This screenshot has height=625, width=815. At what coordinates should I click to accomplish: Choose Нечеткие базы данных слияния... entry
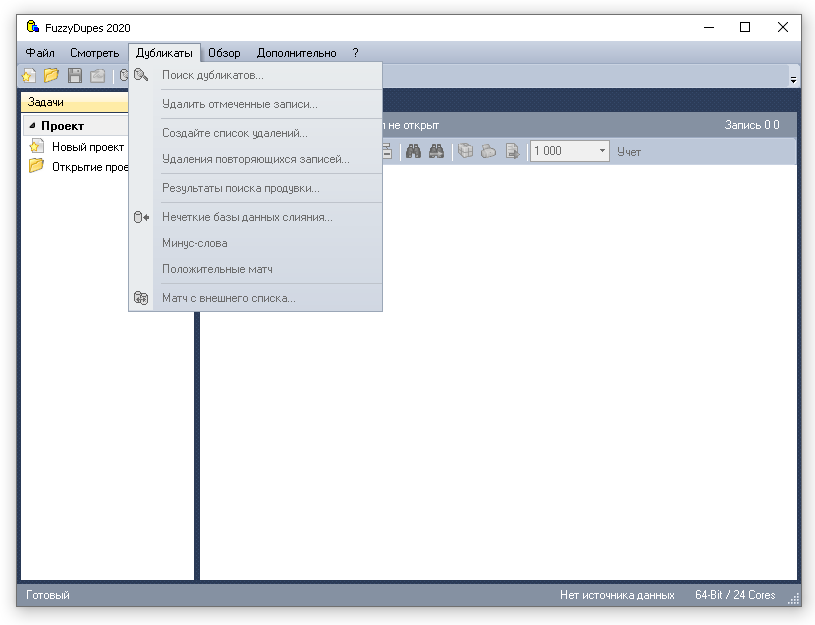(x=256, y=217)
